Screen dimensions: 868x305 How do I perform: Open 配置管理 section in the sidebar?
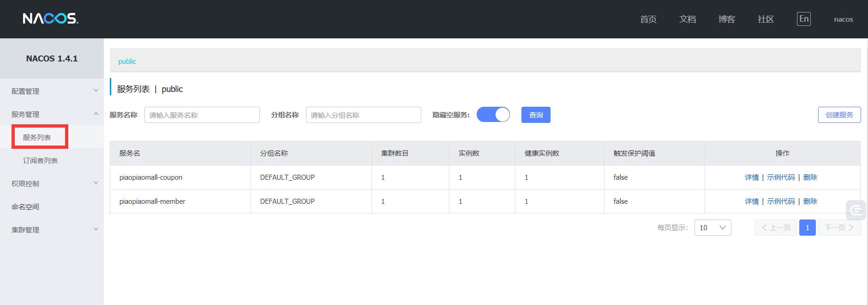25,91
